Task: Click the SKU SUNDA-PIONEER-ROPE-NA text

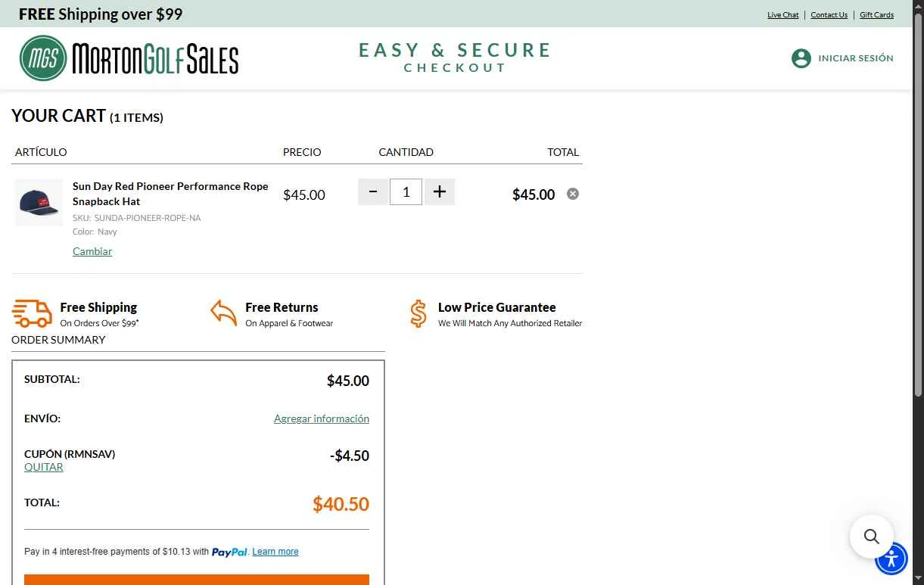Action: (137, 218)
